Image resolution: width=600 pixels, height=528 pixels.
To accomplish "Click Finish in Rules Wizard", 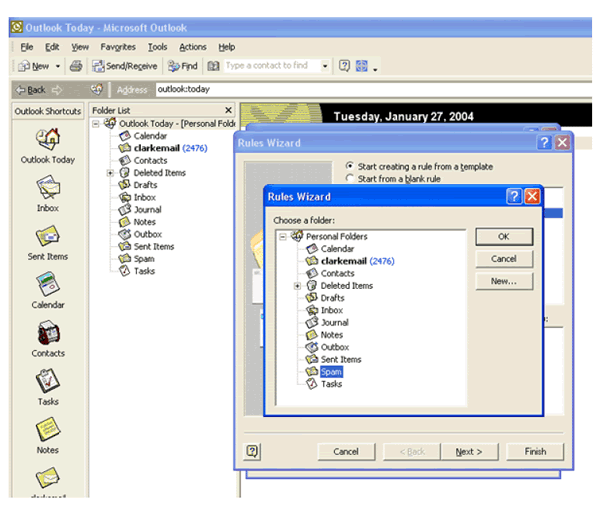I will click(535, 451).
